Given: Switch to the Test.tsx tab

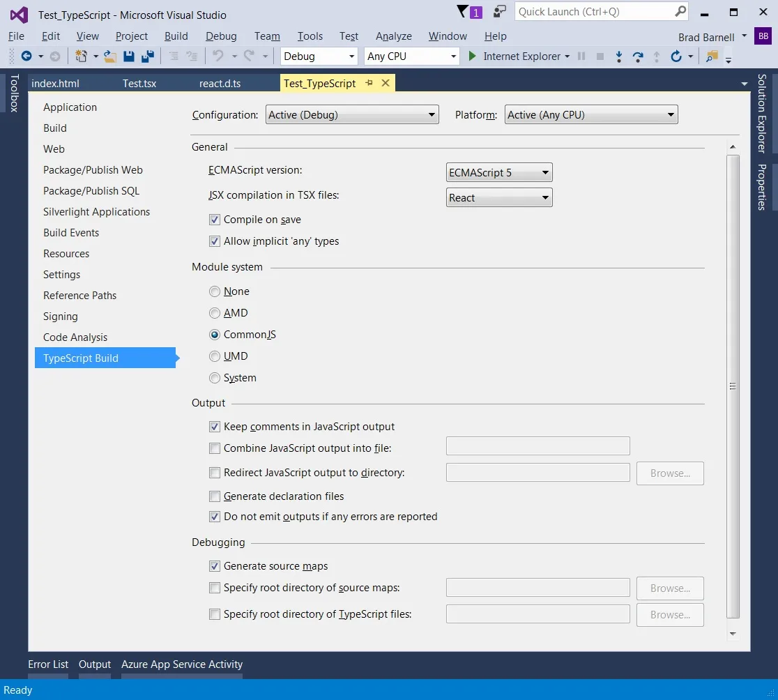Looking at the screenshot, I should pyautogui.click(x=139, y=84).
